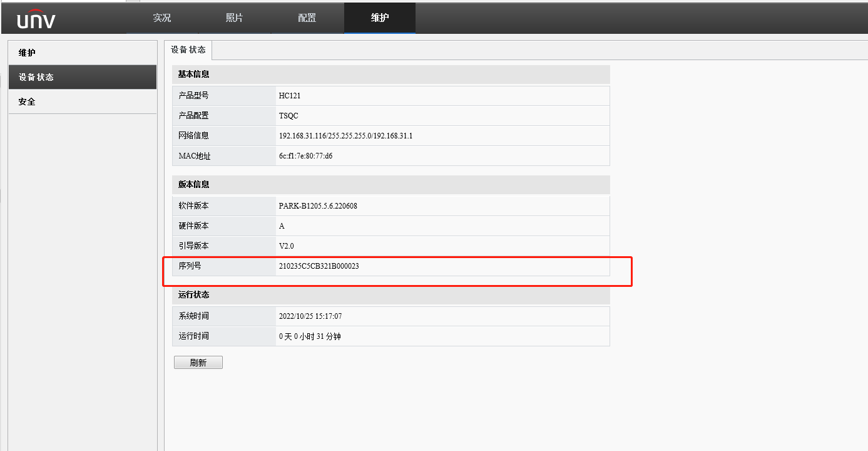Select 设备状态 in the left sidebar
Screen dimensions: 868x451
click(83, 77)
